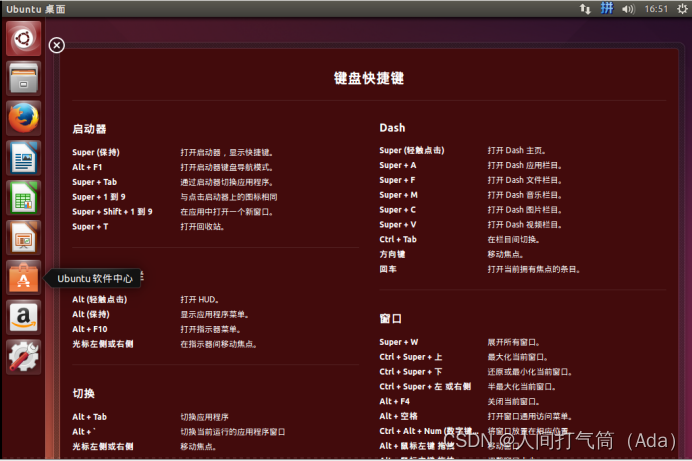The height and width of the screenshot is (461, 692).
Task: Click the '打开 HUD。' description
Action: coord(199,300)
